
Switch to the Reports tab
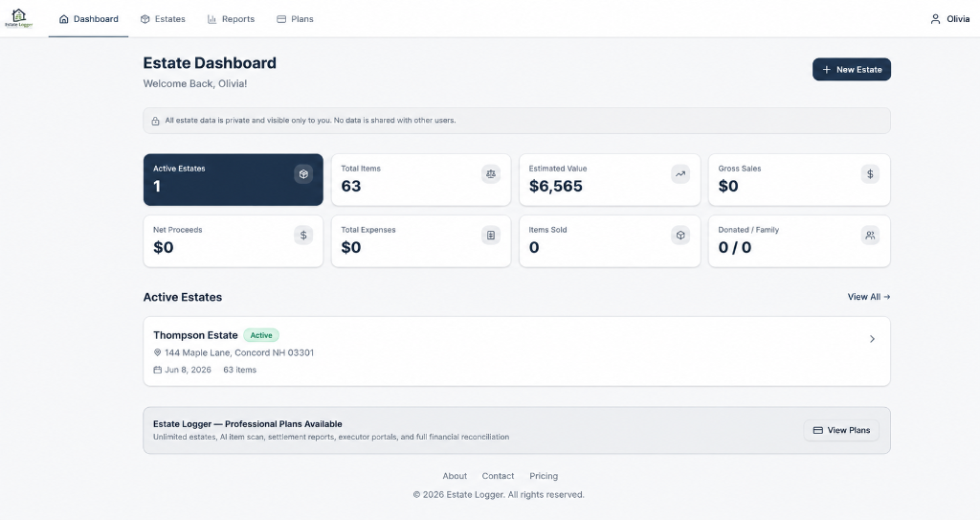coord(231,19)
